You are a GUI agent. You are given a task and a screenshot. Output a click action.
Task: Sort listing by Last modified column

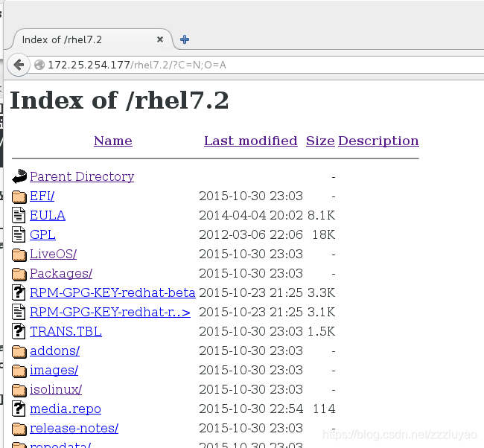(x=251, y=141)
